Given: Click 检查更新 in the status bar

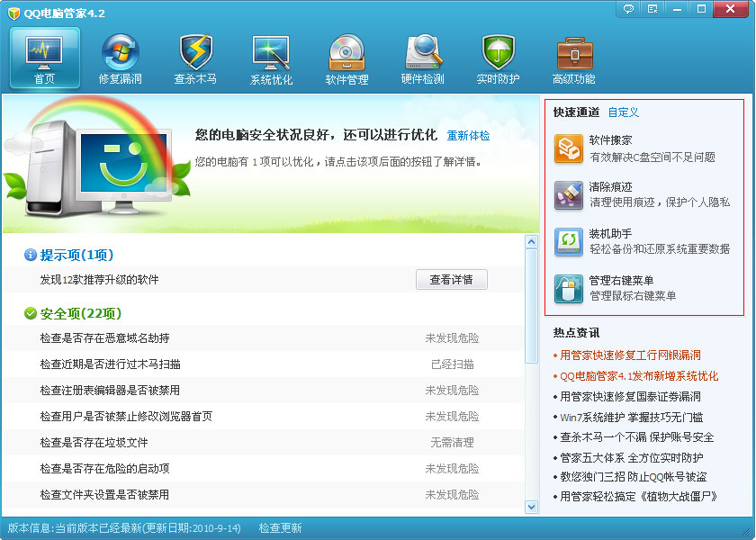Looking at the screenshot, I should click(280, 528).
